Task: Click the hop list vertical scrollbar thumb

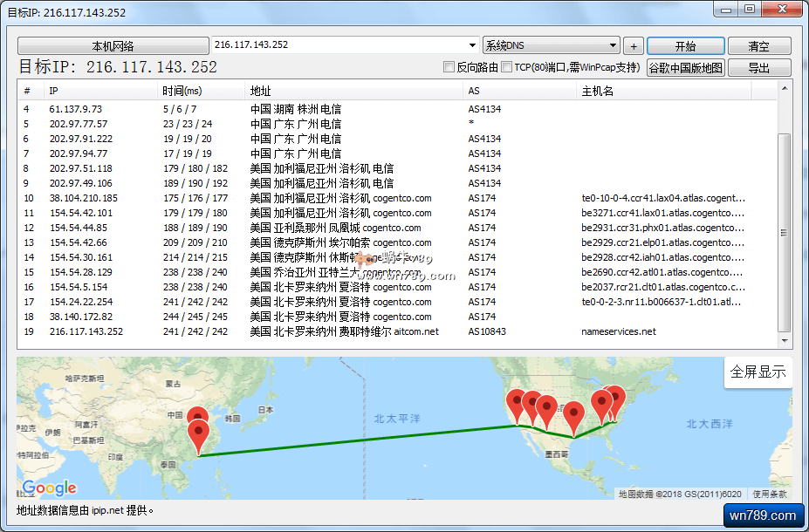Action: pyautogui.click(x=785, y=233)
